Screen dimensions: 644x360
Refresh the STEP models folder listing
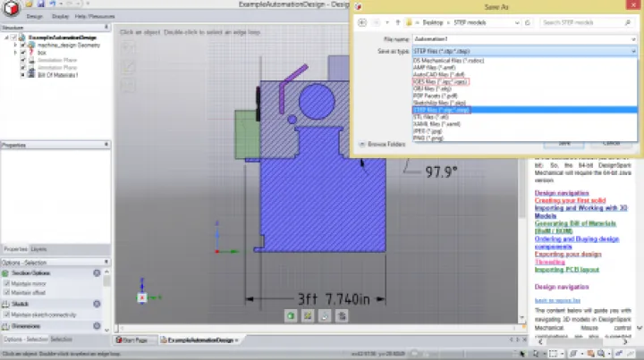tap(529, 22)
